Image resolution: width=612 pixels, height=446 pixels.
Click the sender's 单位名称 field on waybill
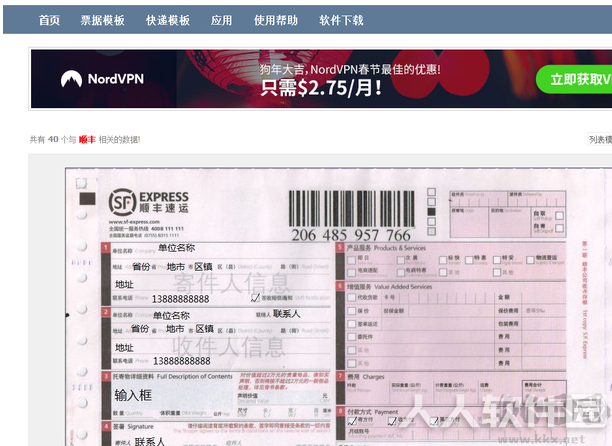[176, 248]
